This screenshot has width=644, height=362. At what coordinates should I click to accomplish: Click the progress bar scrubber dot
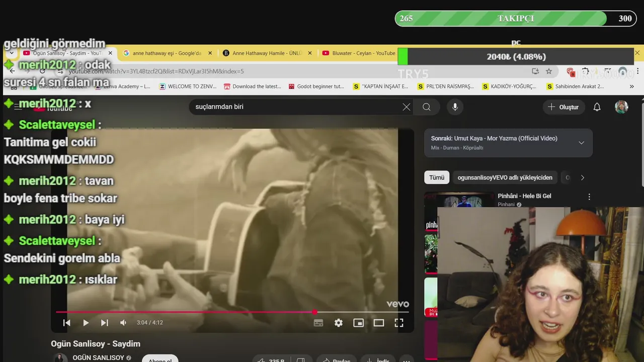[314, 312]
